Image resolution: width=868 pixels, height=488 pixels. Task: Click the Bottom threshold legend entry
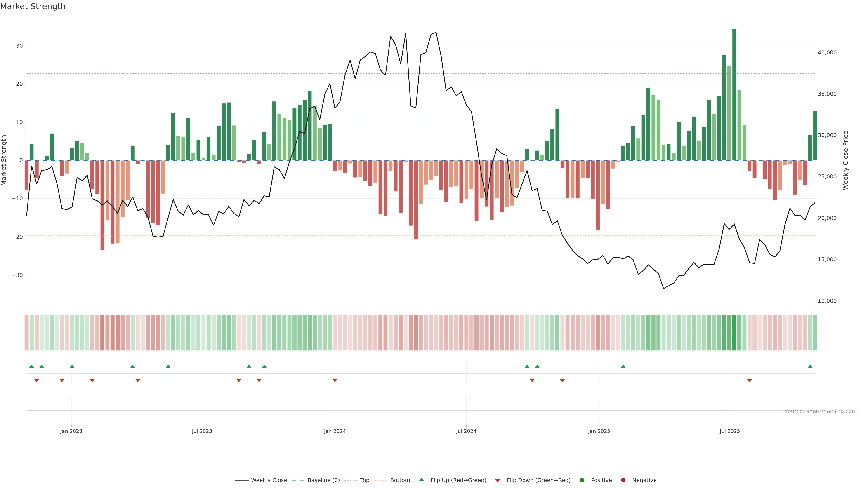[x=380, y=480]
